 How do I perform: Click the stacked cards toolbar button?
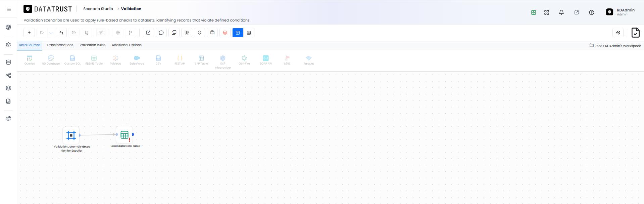212,33
